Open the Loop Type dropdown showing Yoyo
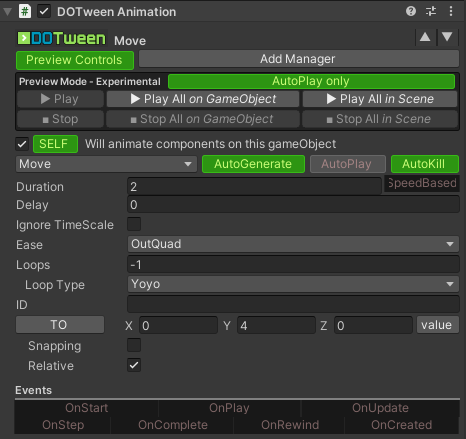The image size is (466, 439). pos(293,284)
